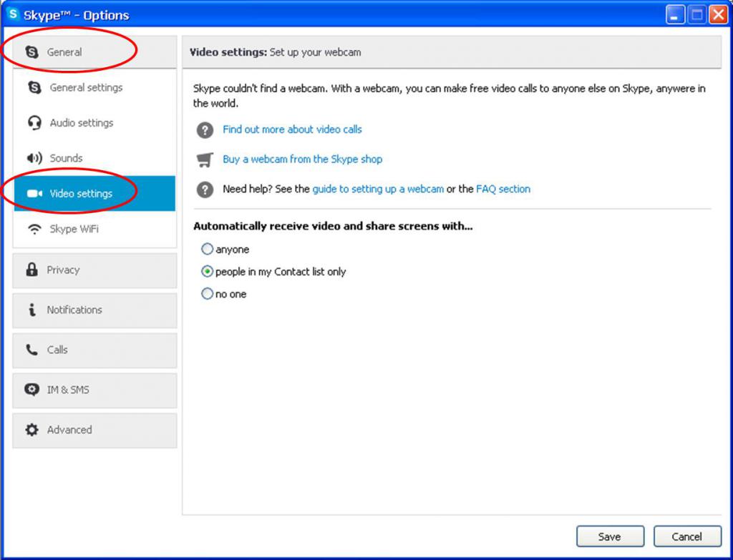This screenshot has height=560, width=733.
Task: Follow 'Buy a webcam from the Skype shop' link
Action: coord(303,159)
